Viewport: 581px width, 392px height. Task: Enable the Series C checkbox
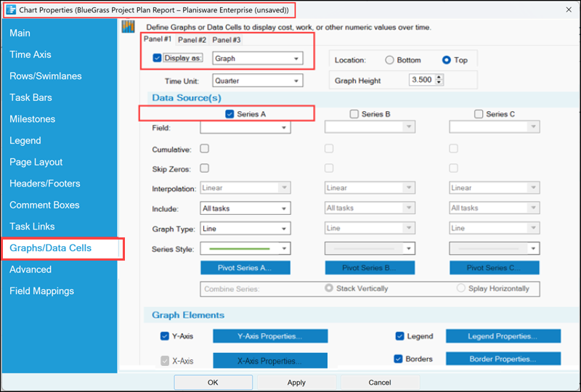tap(479, 114)
